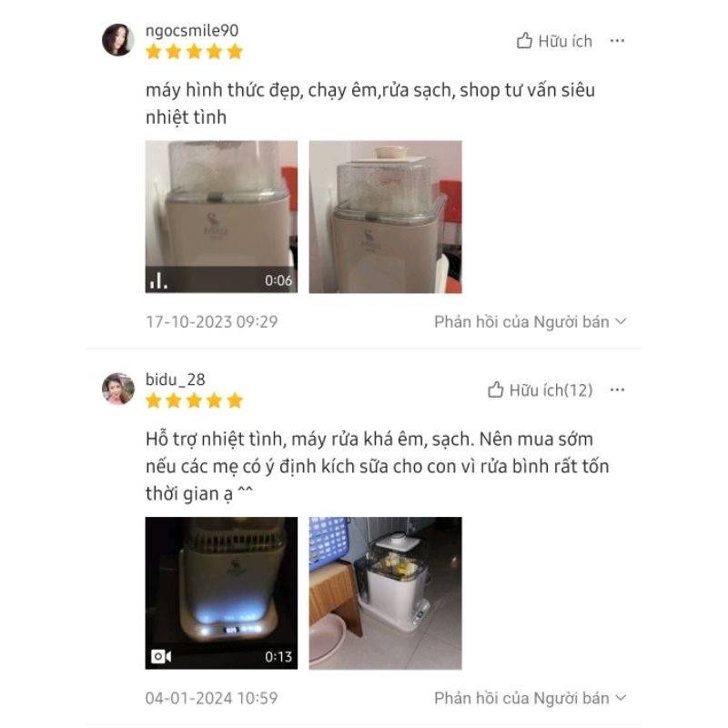Open ngocsmile90's profile avatar

click(118, 40)
